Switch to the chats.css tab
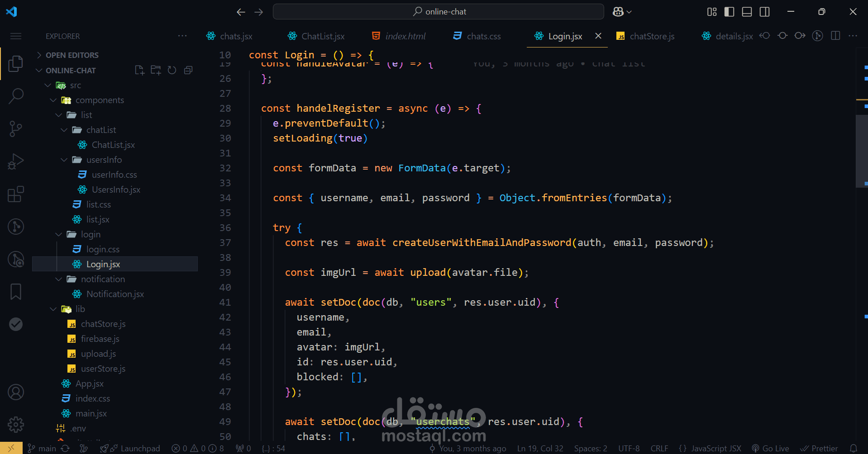 (477, 36)
